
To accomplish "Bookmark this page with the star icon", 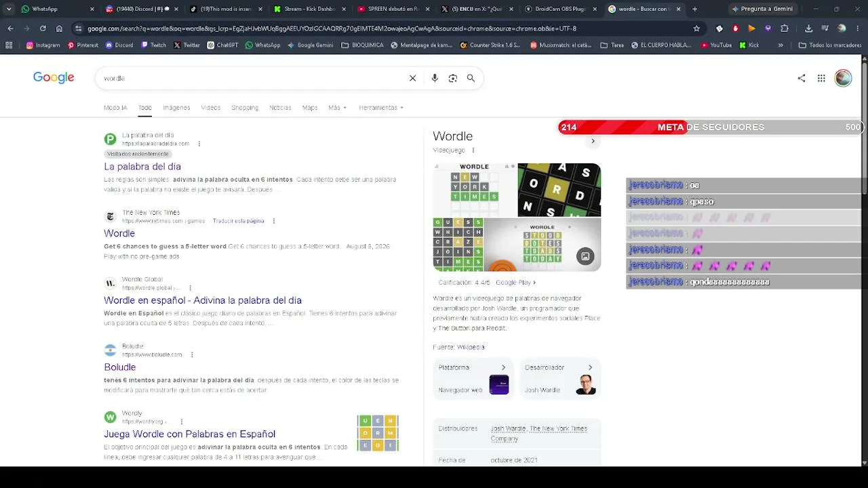I will (696, 28).
